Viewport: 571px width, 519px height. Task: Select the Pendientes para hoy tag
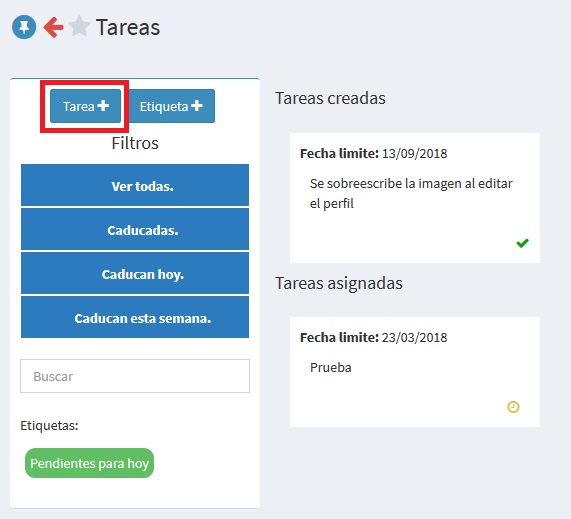click(90, 463)
